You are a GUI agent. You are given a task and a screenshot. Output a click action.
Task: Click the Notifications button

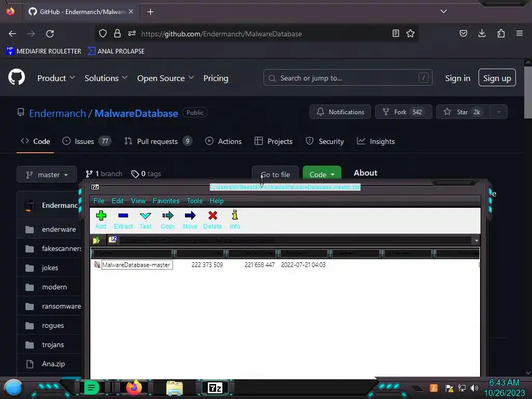(x=340, y=112)
